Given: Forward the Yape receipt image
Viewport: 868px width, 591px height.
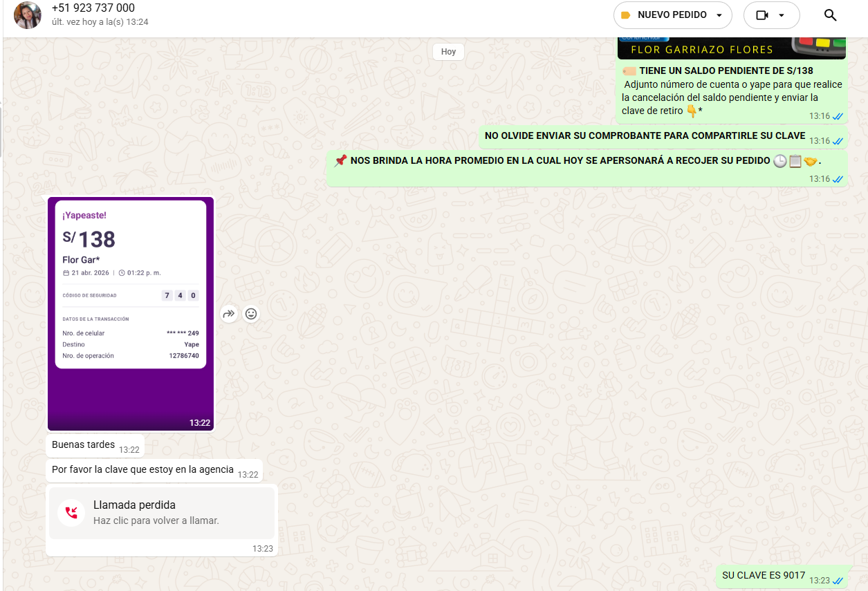Looking at the screenshot, I should click(229, 314).
